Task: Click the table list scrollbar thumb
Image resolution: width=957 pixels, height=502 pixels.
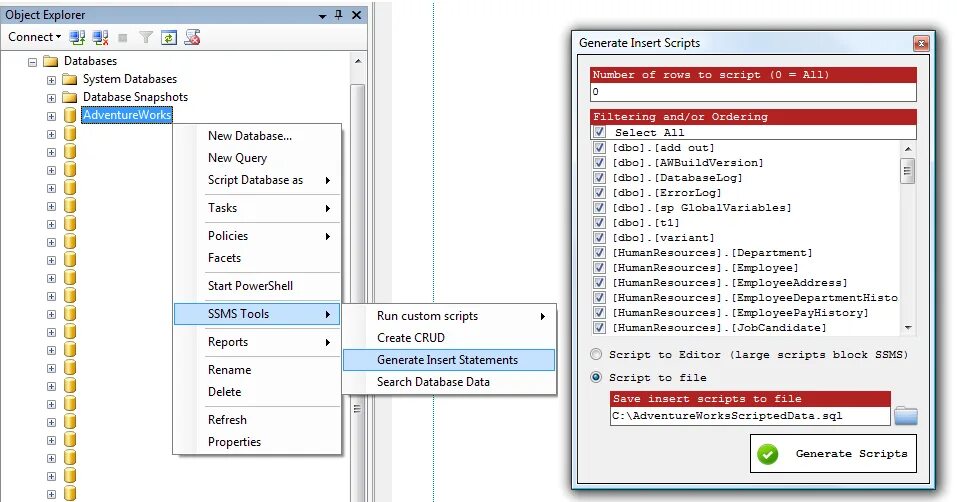Action: tap(908, 170)
